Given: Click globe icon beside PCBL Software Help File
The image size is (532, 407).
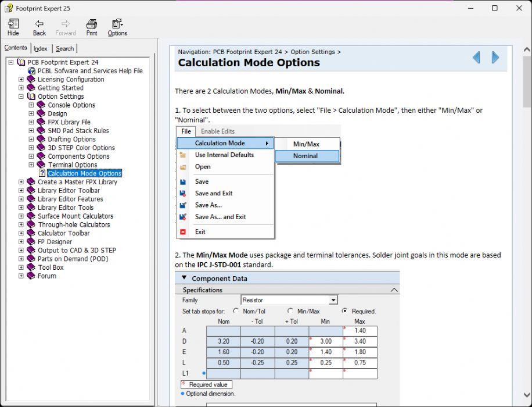Looking at the screenshot, I should pyautogui.click(x=31, y=71).
